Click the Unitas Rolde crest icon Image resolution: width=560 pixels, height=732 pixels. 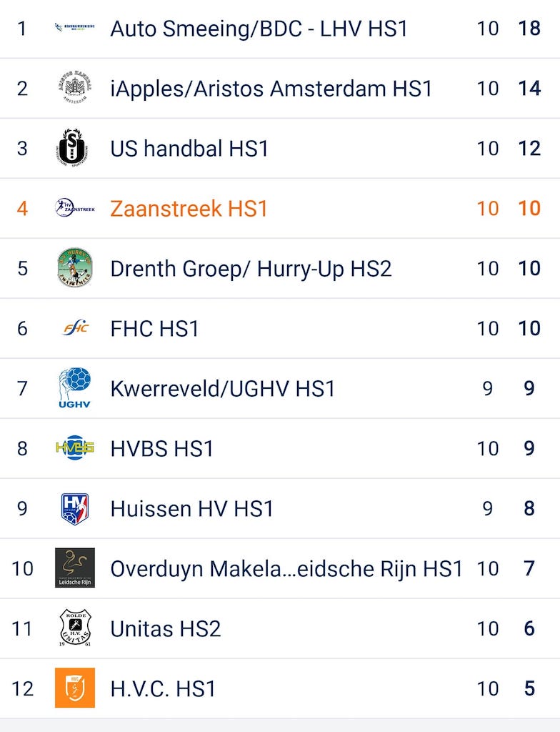point(74,628)
